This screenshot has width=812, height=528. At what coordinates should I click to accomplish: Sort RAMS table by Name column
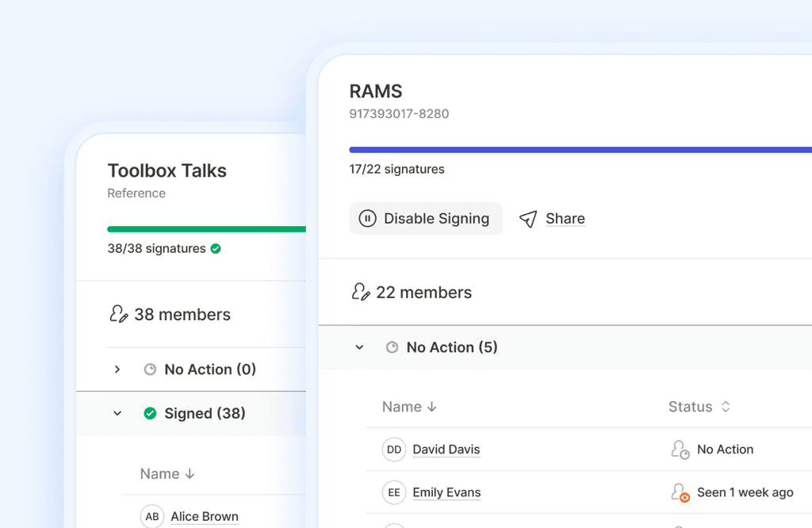tap(409, 407)
